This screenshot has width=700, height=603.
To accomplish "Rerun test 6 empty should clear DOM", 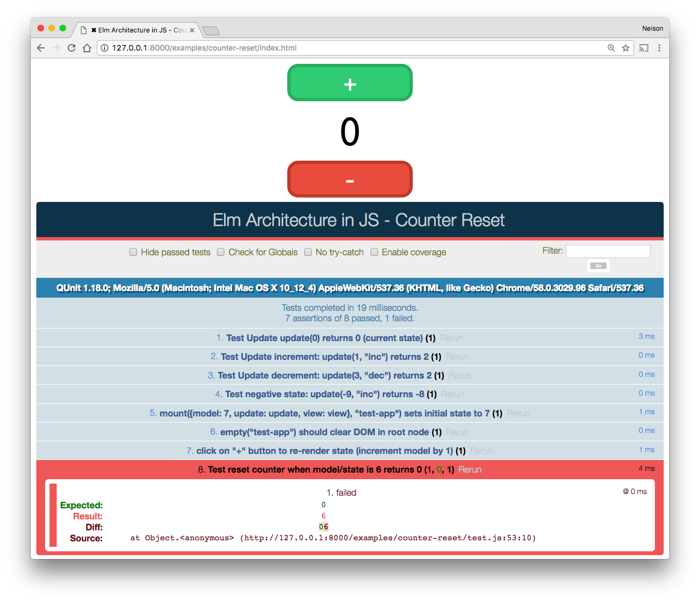I will (x=458, y=432).
